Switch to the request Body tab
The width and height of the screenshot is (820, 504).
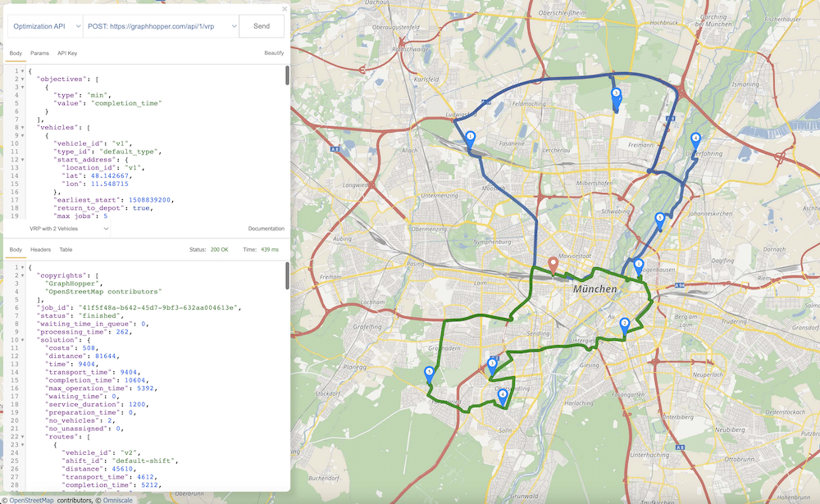[16, 53]
